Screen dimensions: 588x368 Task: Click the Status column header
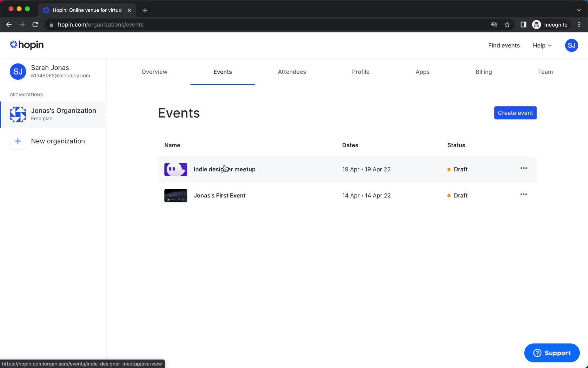click(456, 145)
